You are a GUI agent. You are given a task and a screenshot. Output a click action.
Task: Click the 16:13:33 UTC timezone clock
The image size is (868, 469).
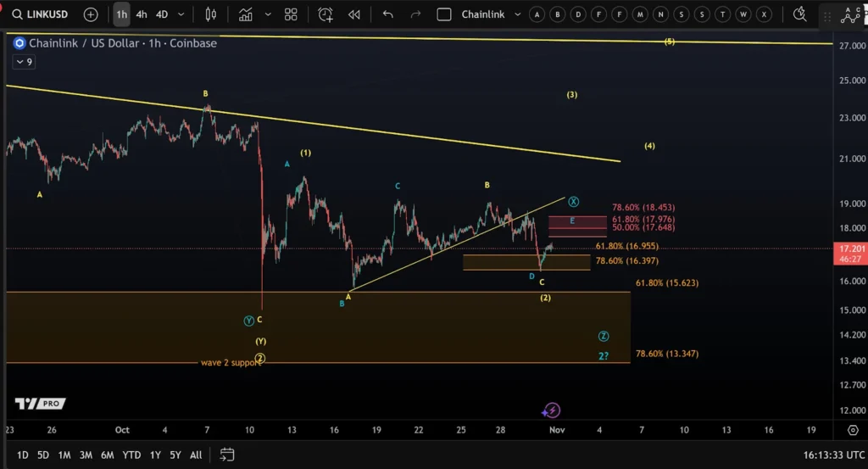(x=834, y=455)
